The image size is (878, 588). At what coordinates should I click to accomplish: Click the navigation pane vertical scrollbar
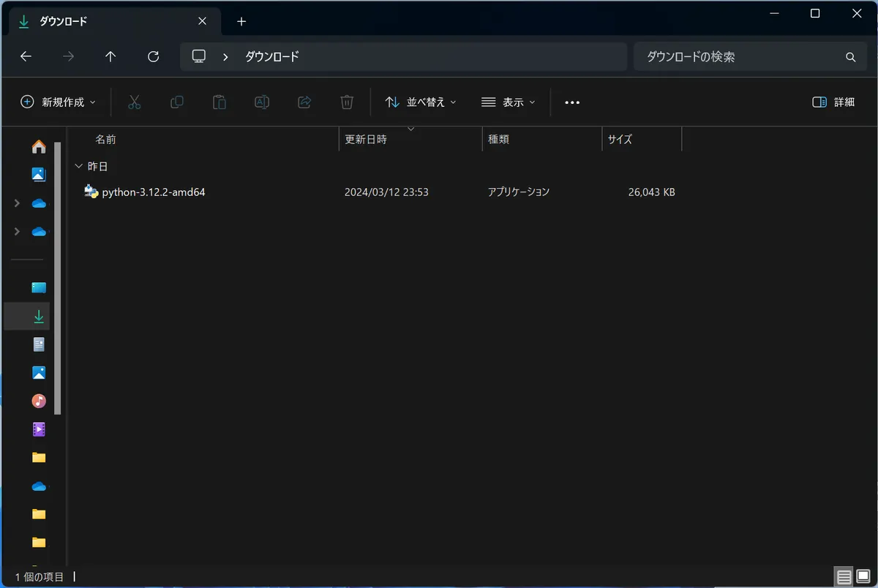coord(58,278)
